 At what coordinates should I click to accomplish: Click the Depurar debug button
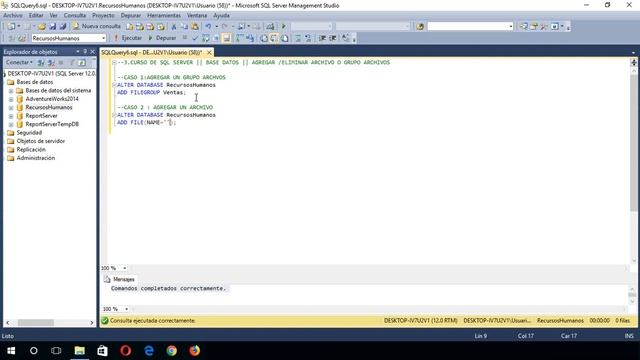tap(162, 38)
